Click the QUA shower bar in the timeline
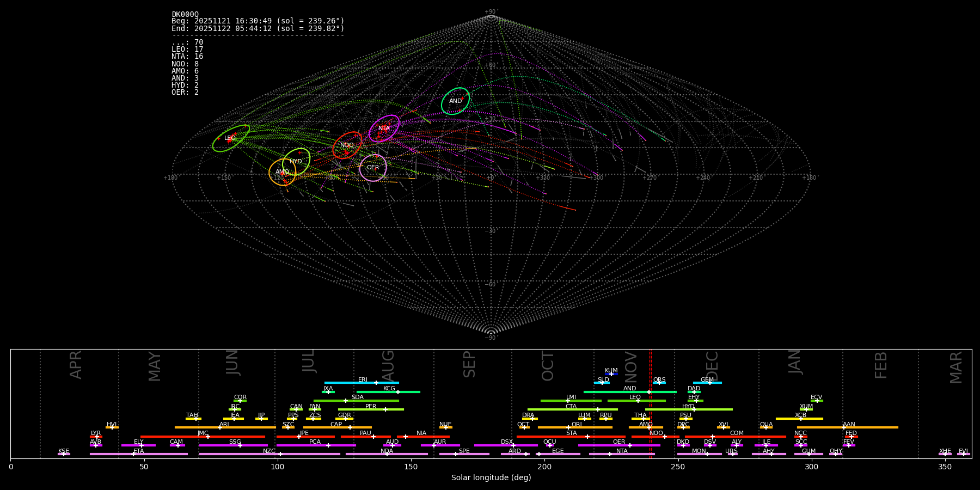 (x=766, y=427)
